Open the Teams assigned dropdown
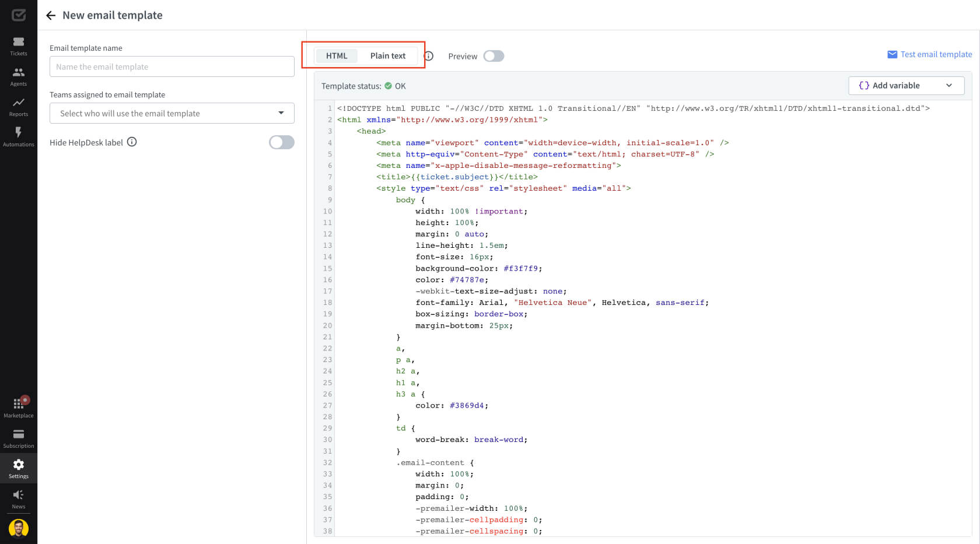Screen dimensions: 980x544 point(172,113)
